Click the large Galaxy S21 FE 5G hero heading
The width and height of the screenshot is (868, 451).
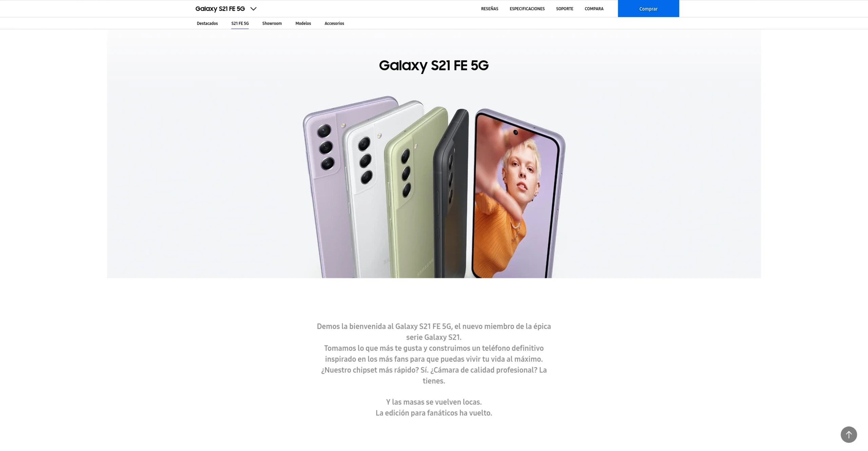click(x=434, y=65)
